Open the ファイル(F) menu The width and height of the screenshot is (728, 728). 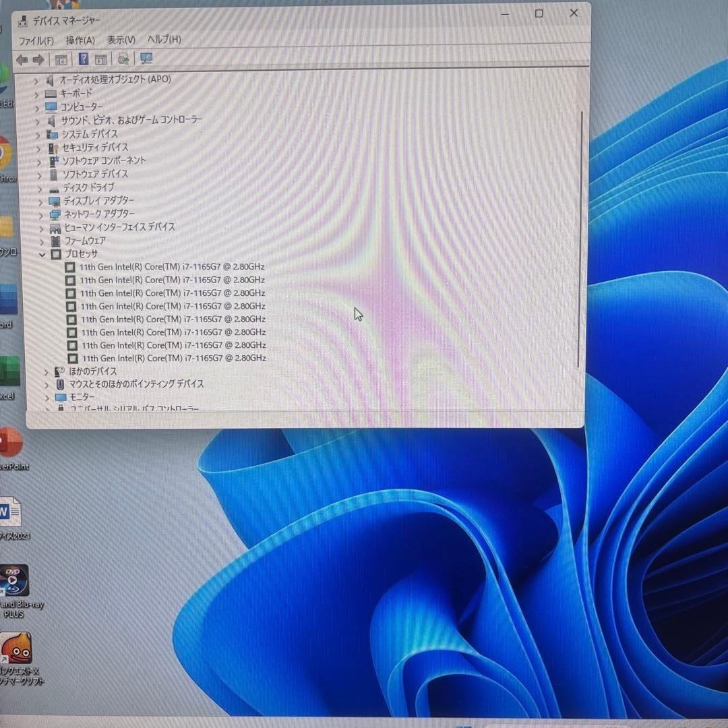tap(36, 40)
